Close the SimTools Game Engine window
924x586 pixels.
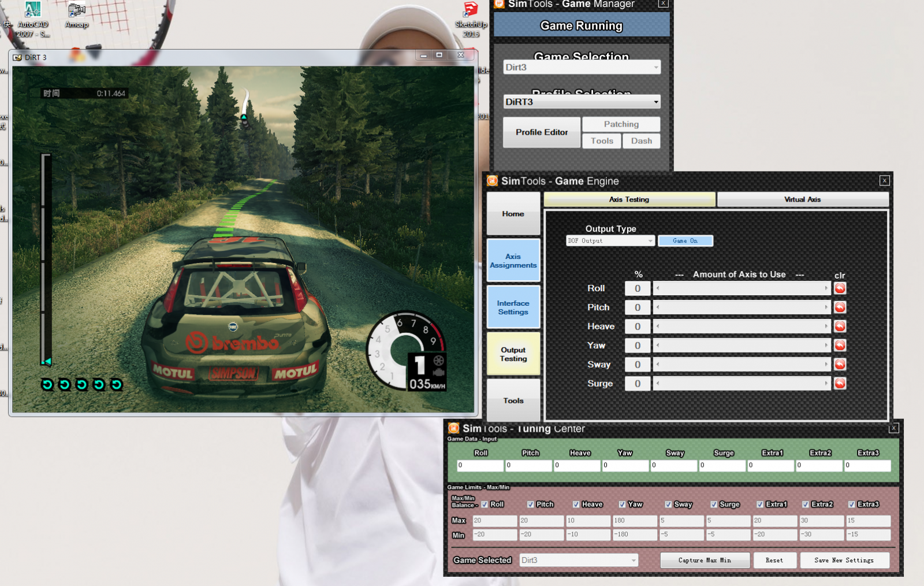[884, 181]
